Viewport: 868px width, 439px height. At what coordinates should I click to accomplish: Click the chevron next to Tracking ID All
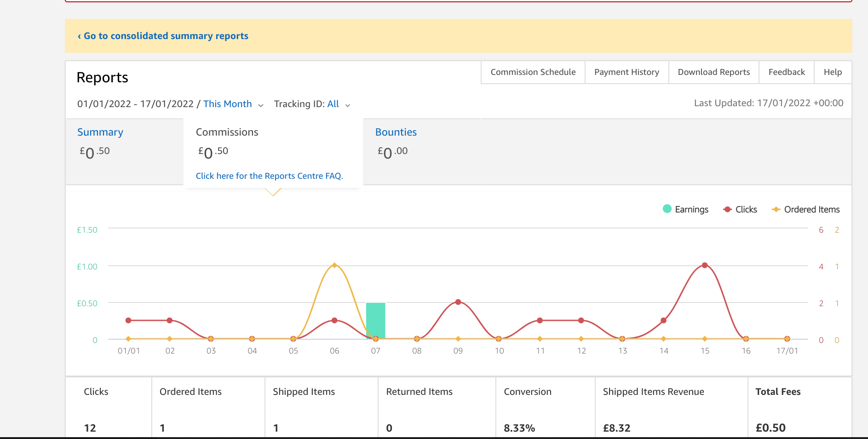tap(348, 105)
